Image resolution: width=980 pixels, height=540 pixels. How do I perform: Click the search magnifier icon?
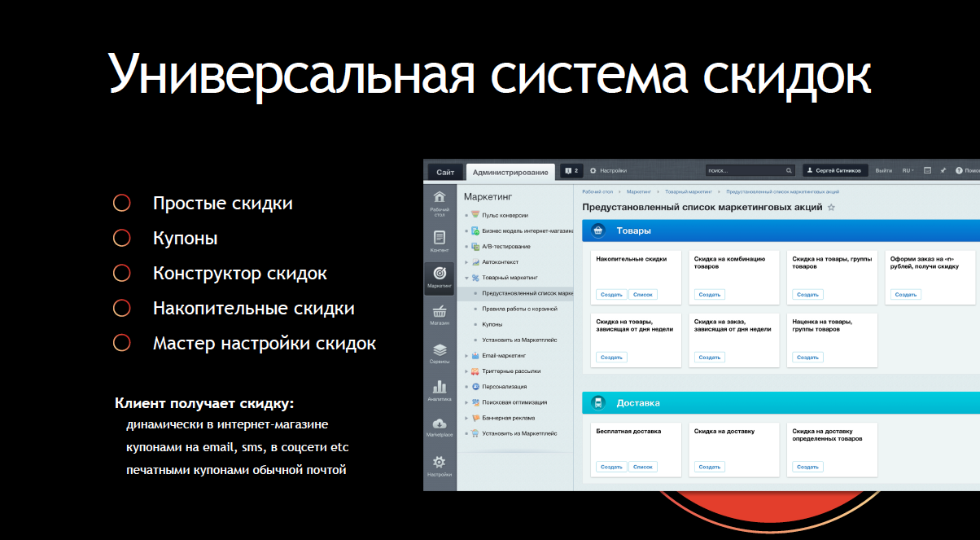789,171
